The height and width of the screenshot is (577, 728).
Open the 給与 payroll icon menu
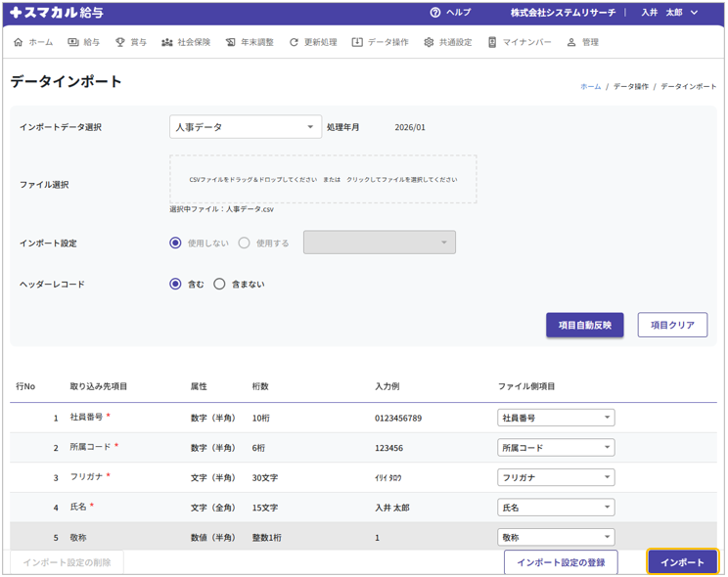(73, 43)
